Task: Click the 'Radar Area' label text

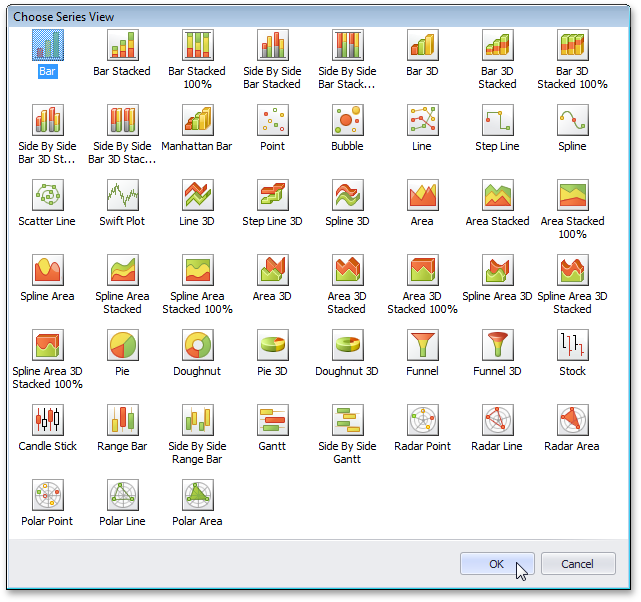Action: [572, 446]
